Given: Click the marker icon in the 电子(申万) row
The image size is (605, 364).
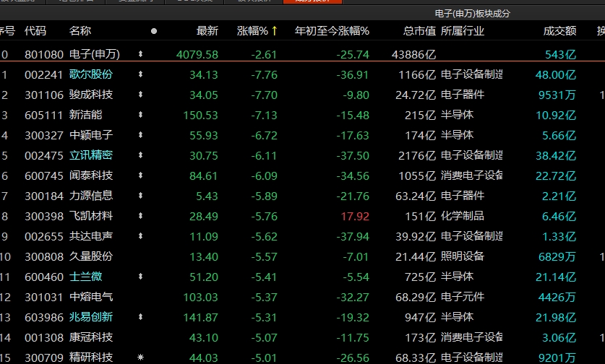Looking at the screenshot, I should [x=140, y=54].
